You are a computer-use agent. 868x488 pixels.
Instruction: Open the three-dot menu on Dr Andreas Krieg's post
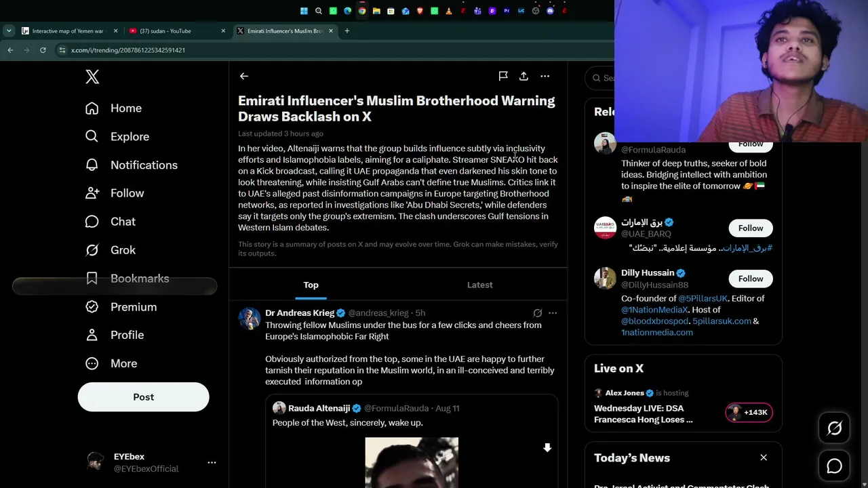[x=553, y=313]
